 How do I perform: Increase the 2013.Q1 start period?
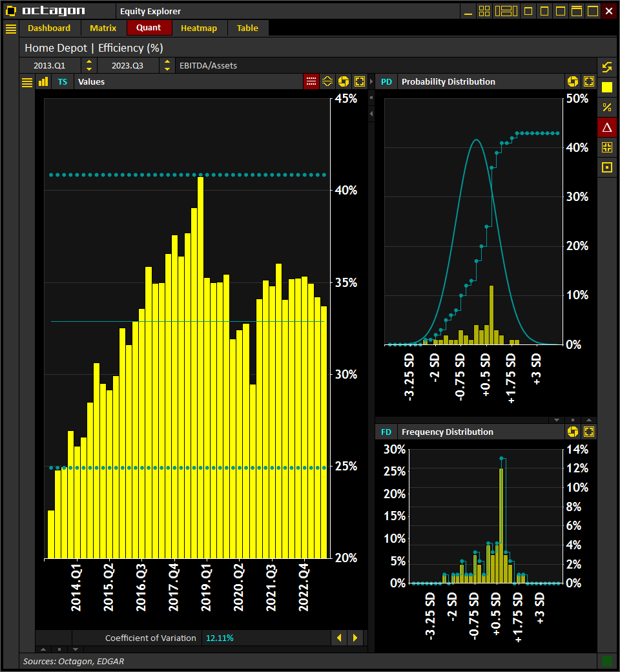coord(88,62)
